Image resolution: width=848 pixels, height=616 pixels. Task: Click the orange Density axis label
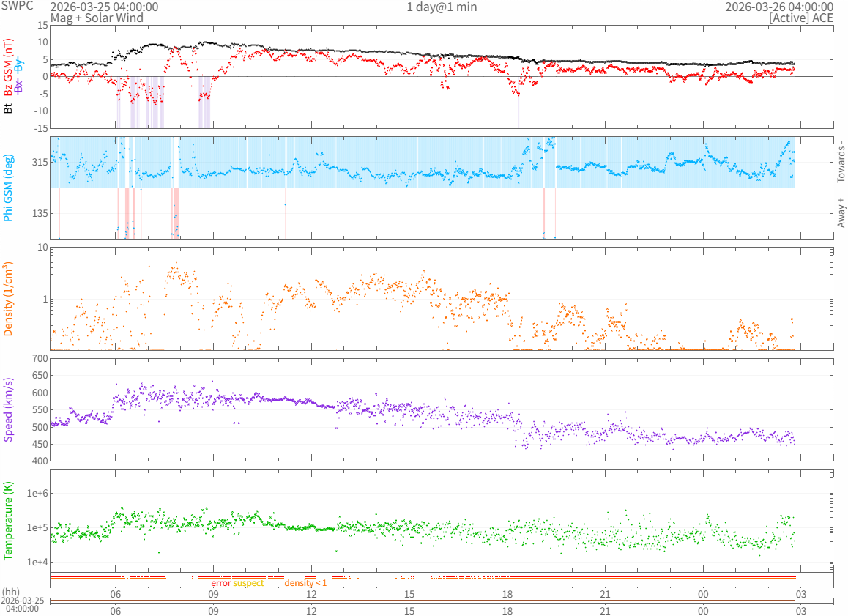pyautogui.click(x=9, y=299)
